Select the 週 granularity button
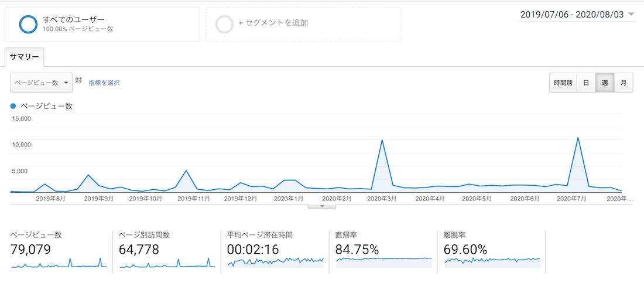 tap(605, 83)
